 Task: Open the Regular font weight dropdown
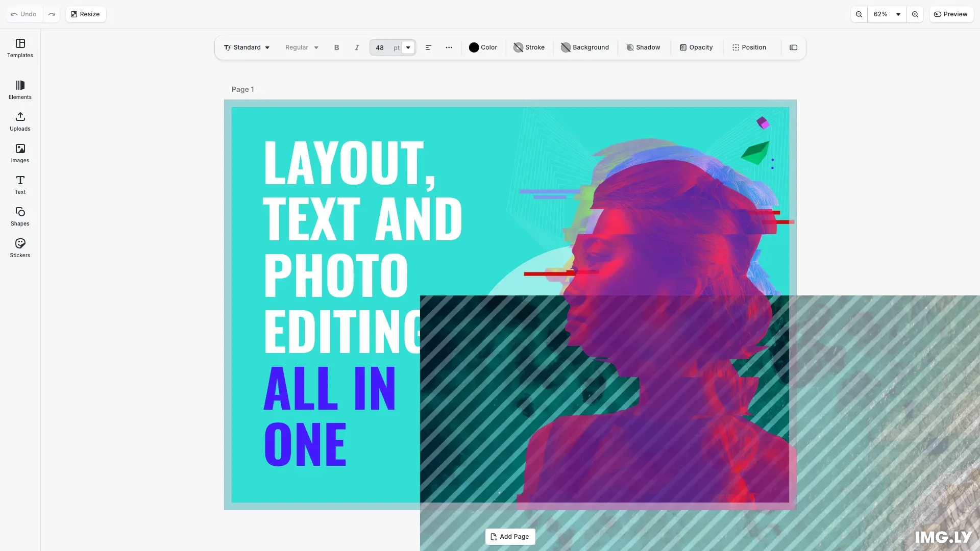tap(301, 47)
